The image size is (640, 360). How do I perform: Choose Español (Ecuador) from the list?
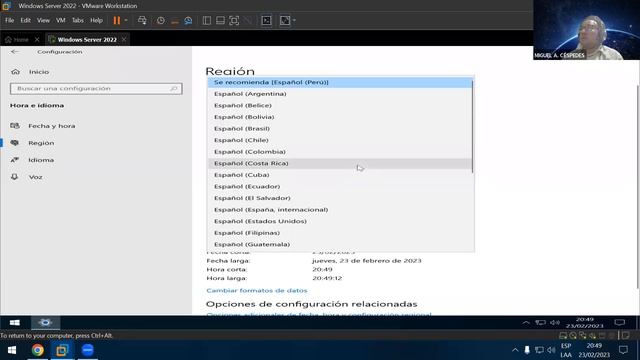[x=340, y=187]
